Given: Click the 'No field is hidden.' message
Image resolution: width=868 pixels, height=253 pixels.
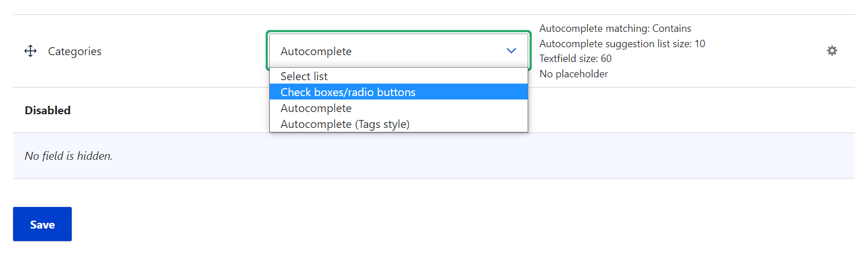Looking at the screenshot, I should 68,155.
